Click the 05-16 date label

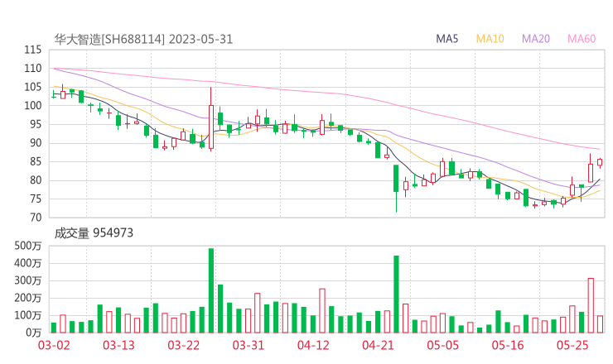(x=508, y=345)
